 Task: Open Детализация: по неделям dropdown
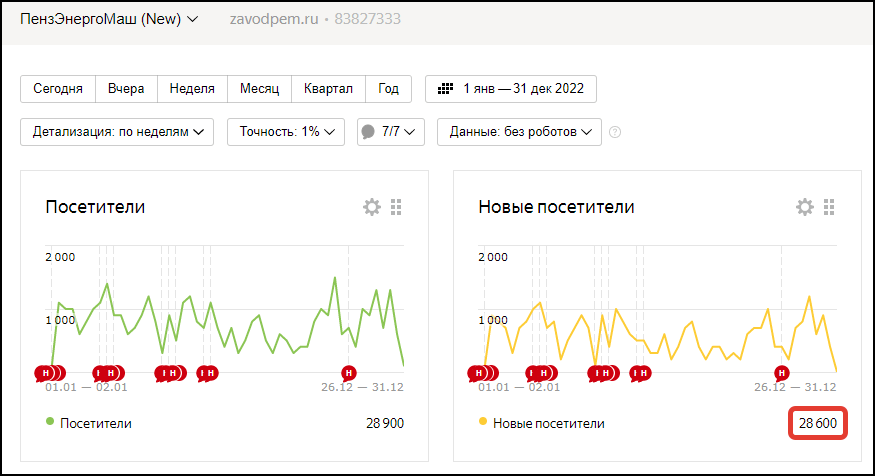point(117,132)
